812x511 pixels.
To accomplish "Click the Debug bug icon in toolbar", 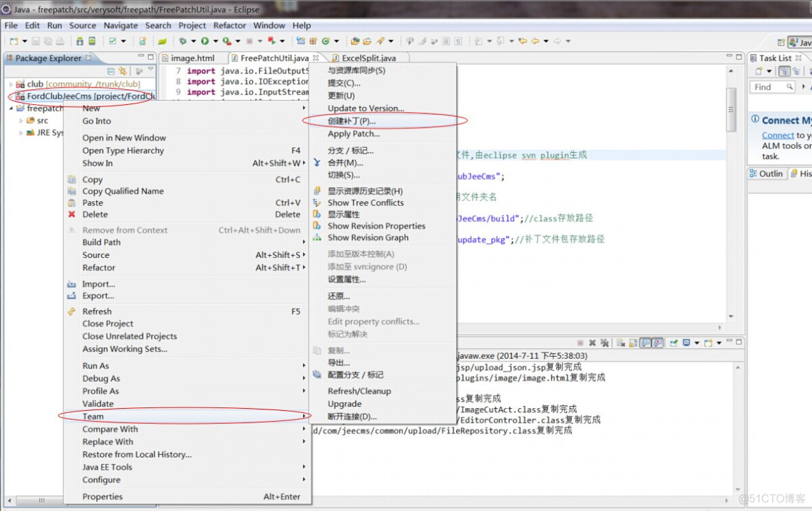I will [183, 41].
